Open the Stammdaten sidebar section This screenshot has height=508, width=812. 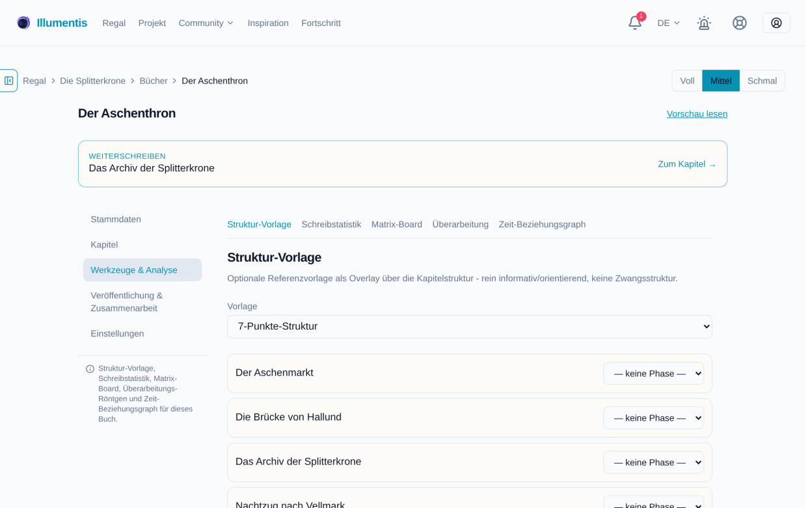click(x=143, y=221)
